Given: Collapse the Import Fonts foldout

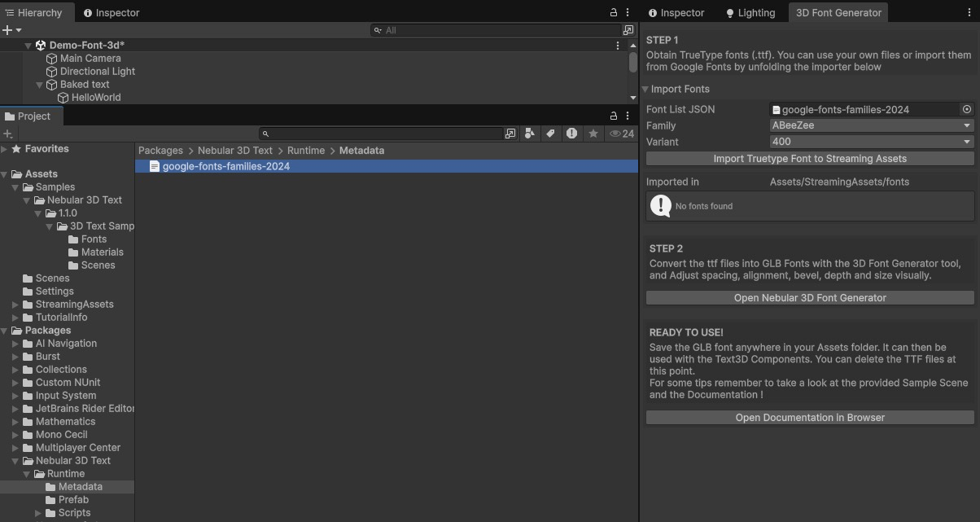Looking at the screenshot, I should 645,90.
